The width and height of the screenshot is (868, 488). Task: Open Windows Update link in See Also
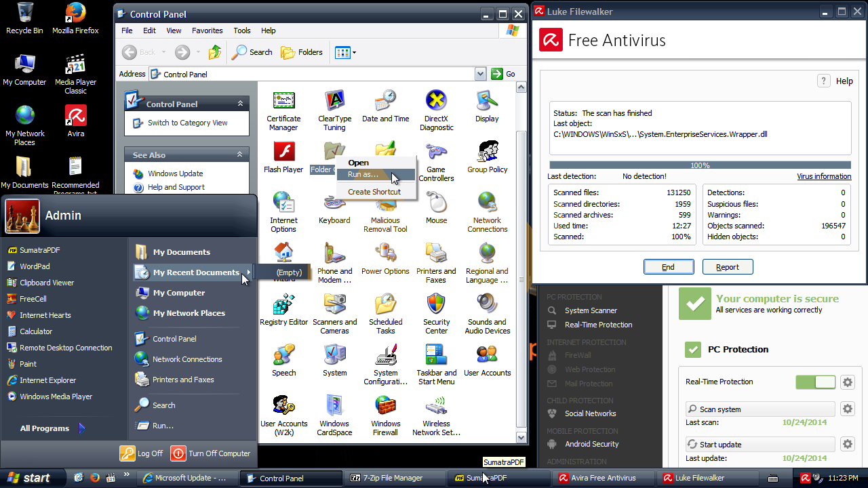point(176,174)
